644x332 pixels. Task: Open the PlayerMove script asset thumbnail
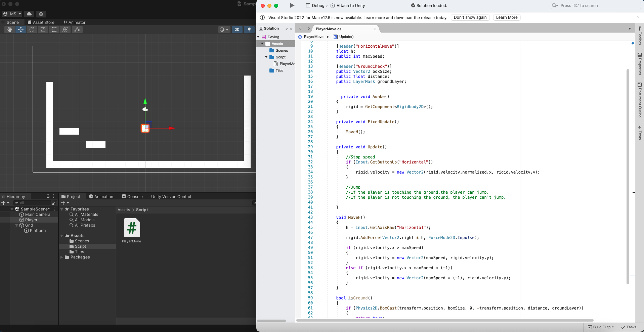tap(132, 228)
